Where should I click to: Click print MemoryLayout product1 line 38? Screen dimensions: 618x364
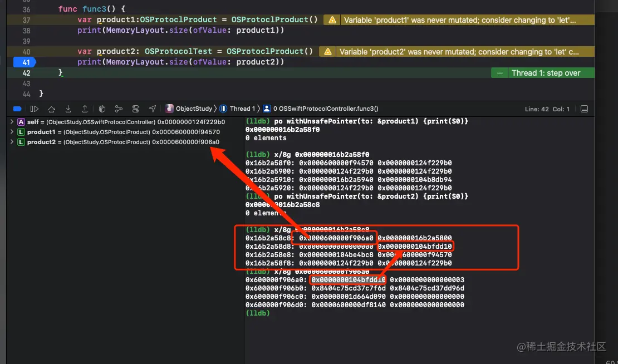coord(180,30)
